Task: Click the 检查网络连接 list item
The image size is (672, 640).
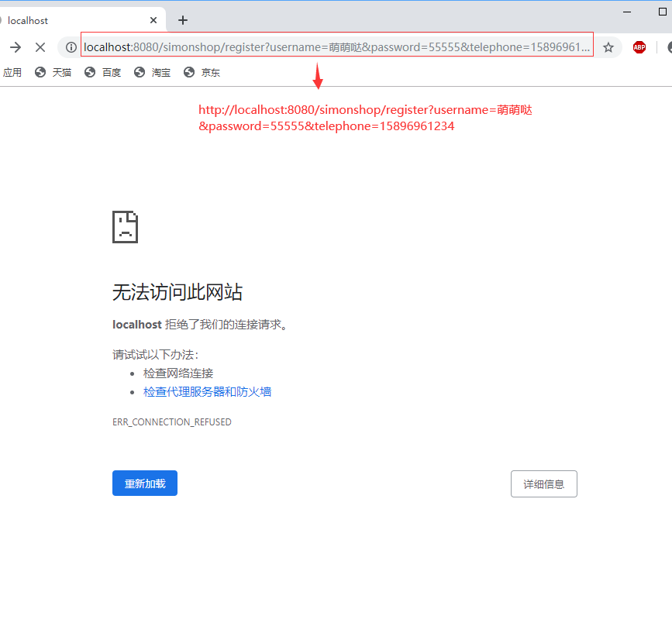Action: pos(177,373)
